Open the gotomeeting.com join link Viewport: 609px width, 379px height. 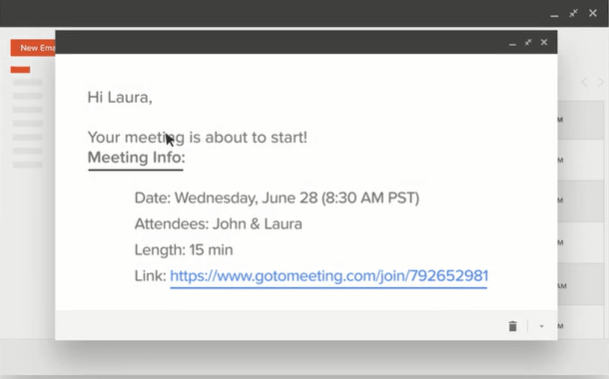pos(329,276)
